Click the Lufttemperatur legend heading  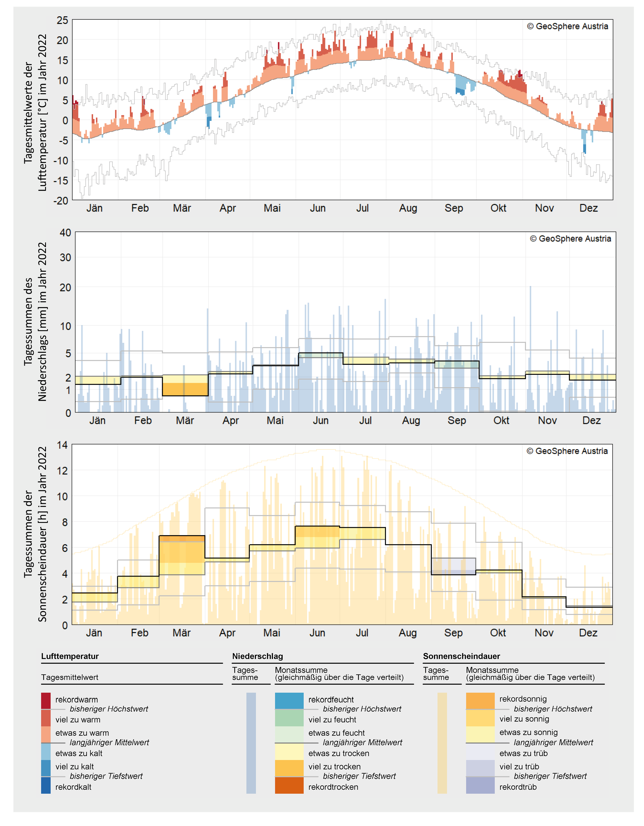click(x=70, y=656)
